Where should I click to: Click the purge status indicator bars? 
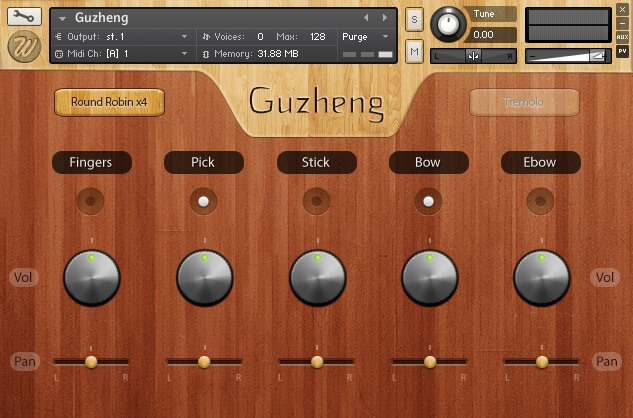point(367,55)
